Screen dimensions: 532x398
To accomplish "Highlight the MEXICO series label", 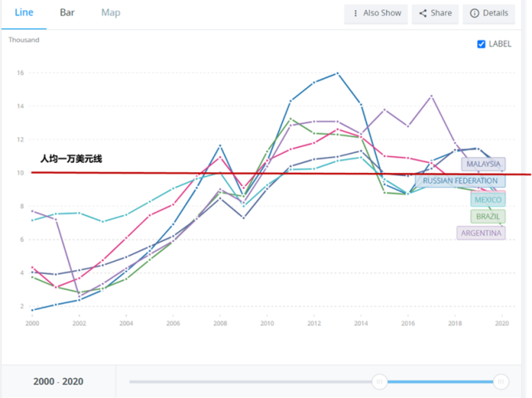I will [488, 199].
